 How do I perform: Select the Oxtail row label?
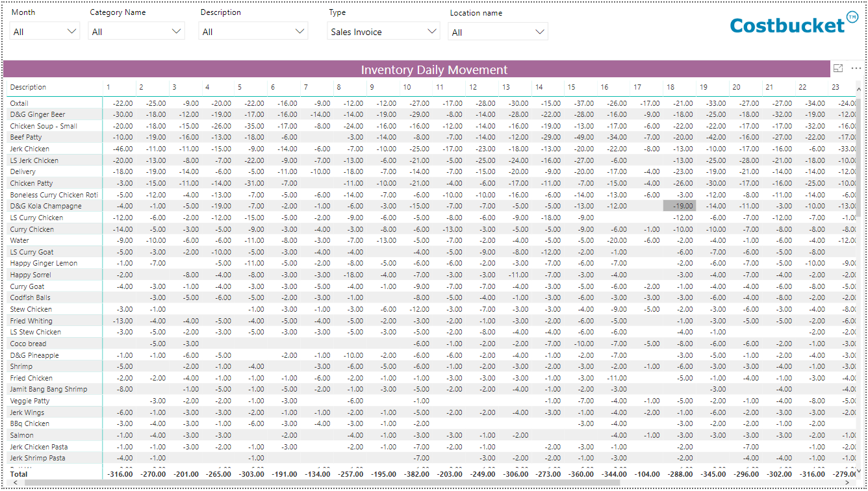click(x=19, y=103)
